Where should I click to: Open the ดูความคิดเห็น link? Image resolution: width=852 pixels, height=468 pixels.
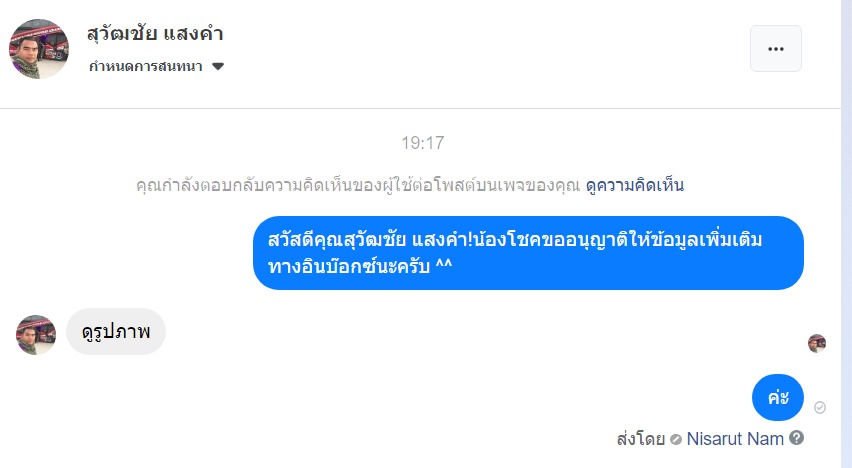[x=635, y=185]
